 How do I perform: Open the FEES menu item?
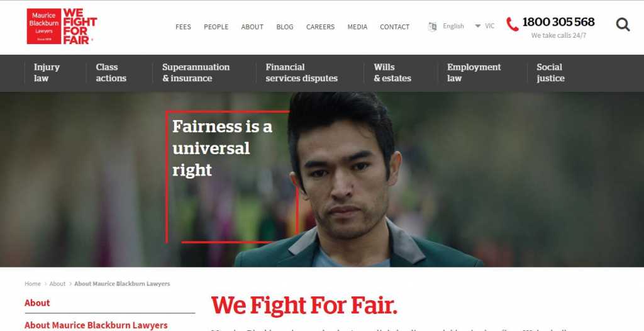[x=183, y=26]
